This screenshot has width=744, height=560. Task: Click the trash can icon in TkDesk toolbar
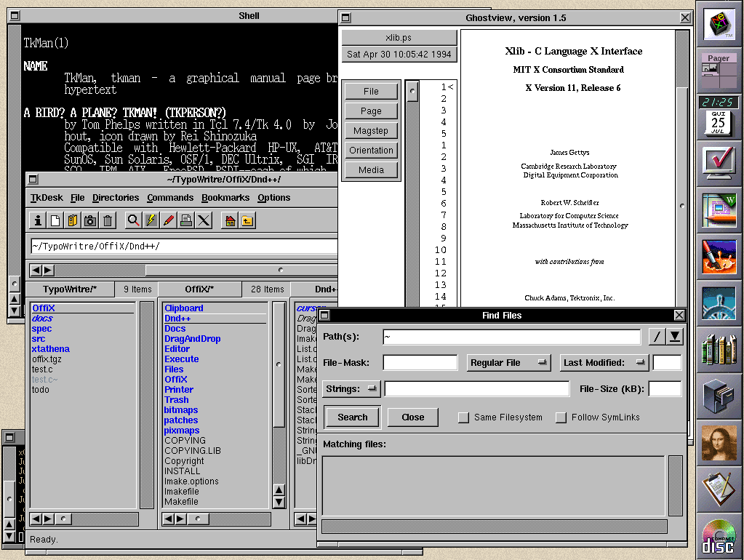pos(108,220)
